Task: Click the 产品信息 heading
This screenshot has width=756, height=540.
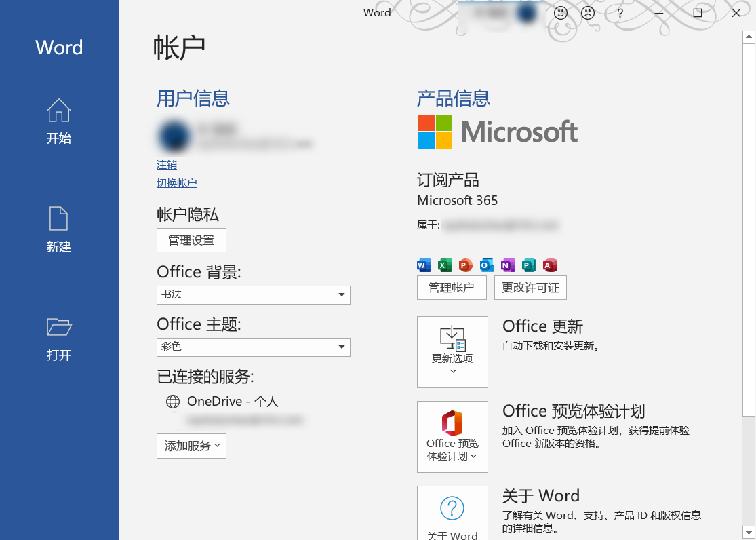Action: (x=454, y=98)
